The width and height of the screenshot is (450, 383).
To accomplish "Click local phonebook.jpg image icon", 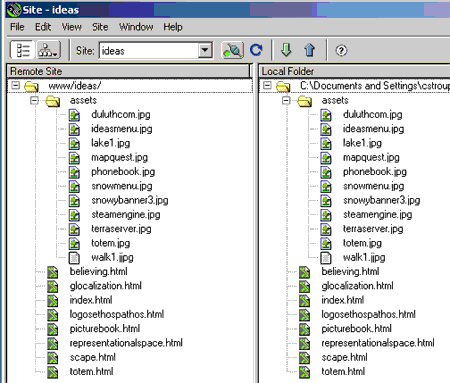I will 326,172.
